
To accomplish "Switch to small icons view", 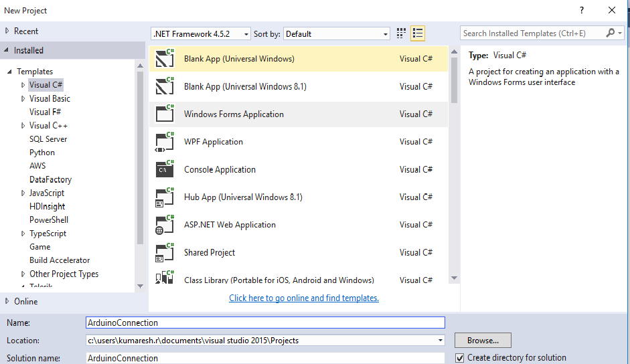I will point(402,33).
